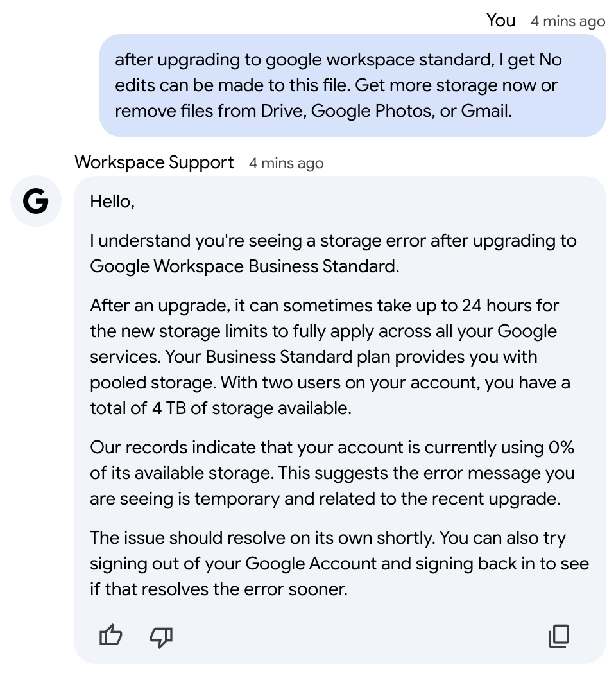Click the Google G avatar
Screen dimensions: 616x678
click(36, 202)
